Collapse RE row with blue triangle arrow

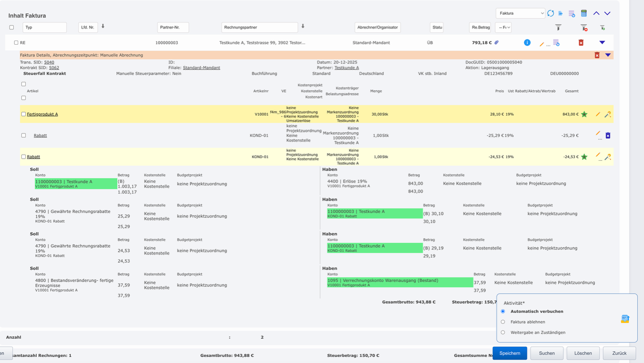602,43
